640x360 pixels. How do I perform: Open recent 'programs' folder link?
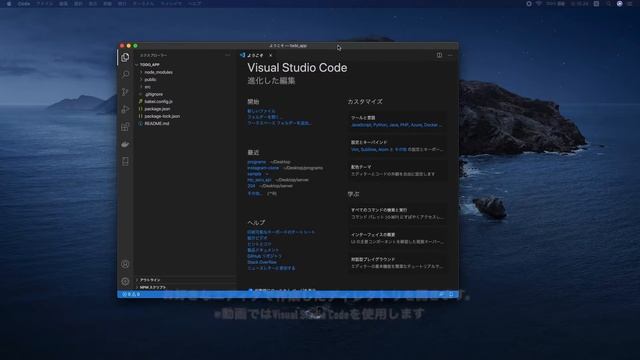(x=257, y=162)
